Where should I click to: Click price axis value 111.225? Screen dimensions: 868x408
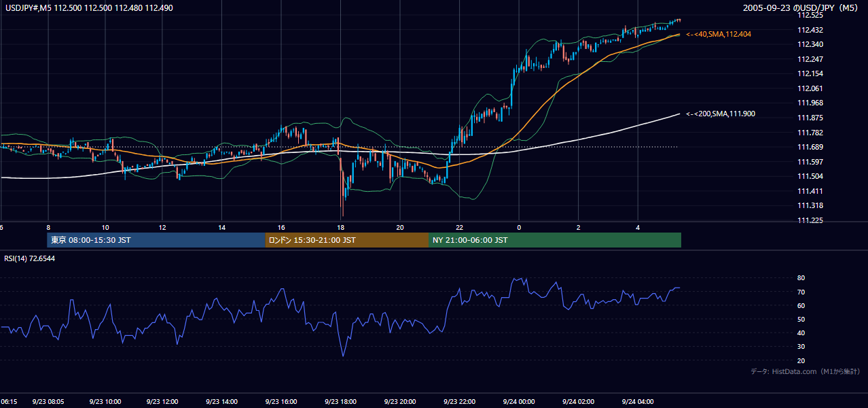[x=810, y=220]
